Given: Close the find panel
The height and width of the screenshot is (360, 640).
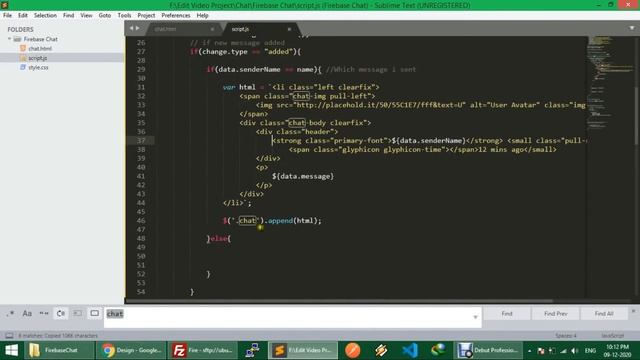Looking at the screenshot, I should (633, 311).
